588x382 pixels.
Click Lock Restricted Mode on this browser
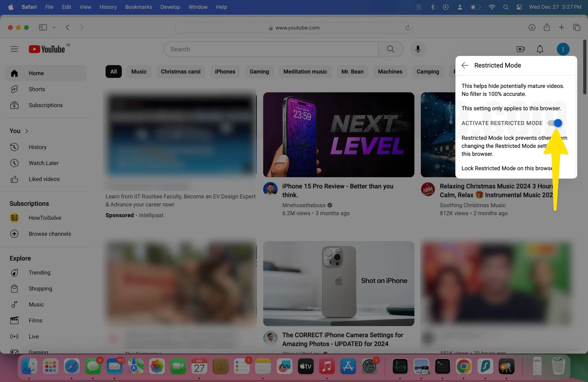click(x=506, y=168)
